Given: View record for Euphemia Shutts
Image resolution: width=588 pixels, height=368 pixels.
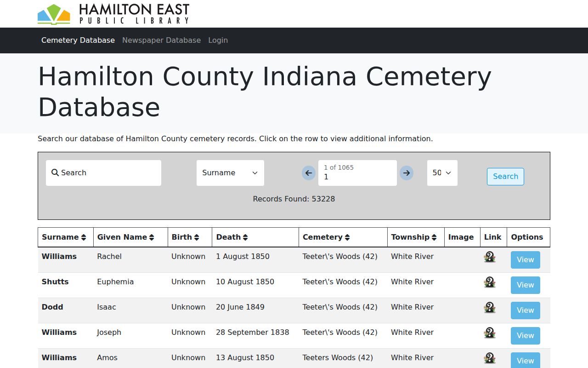Looking at the screenshot, I should click(525, 285).
